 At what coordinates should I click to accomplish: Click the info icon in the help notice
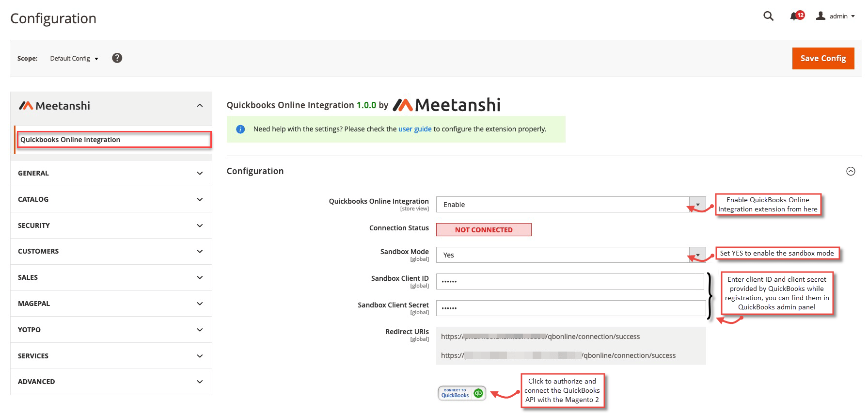(240, 129)
